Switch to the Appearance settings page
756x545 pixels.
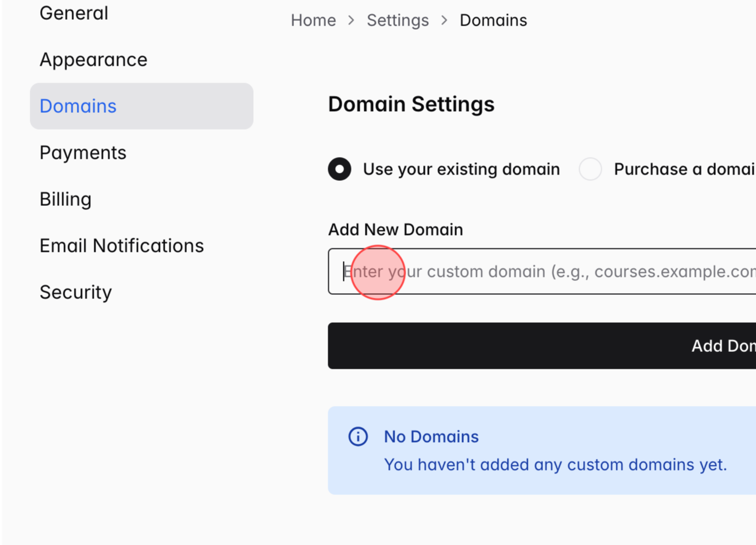[93, 59]
